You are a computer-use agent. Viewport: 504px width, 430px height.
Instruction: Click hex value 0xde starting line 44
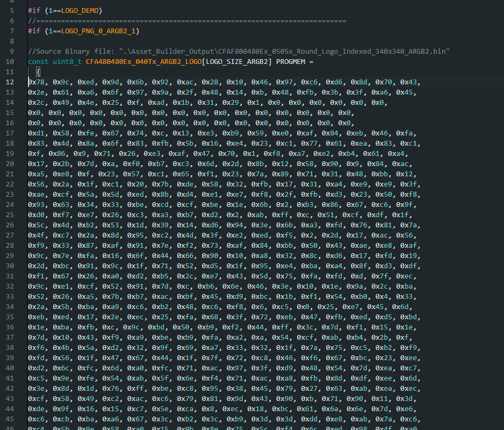(x=37, y=408)
